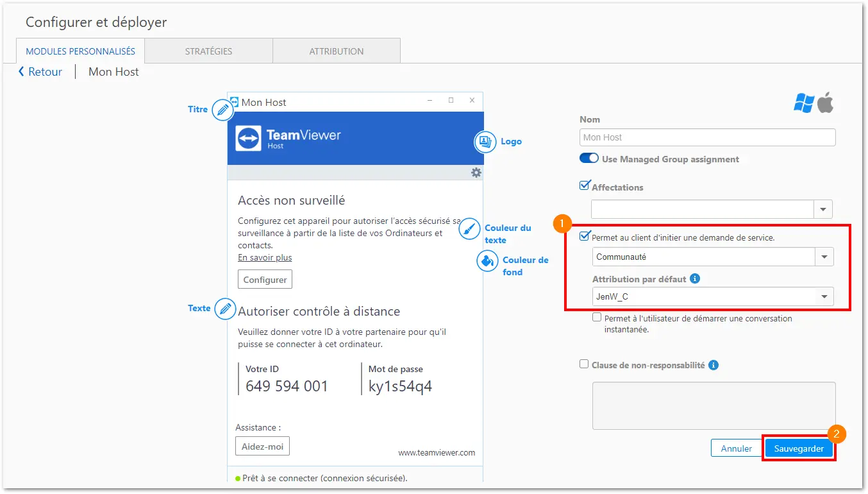Uncheck Permet au client d'initier une demande checkbox
Screen dimensions: 868x494
click(x=584, y=236)
